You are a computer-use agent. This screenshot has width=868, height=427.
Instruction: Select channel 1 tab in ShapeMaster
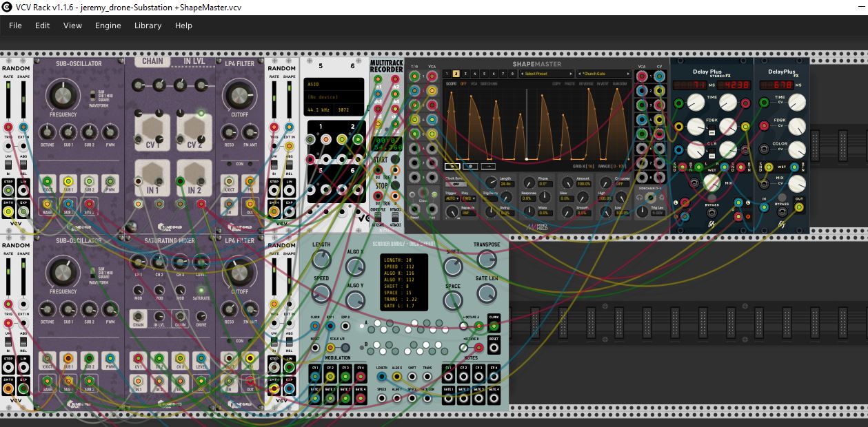coord(447,74)
